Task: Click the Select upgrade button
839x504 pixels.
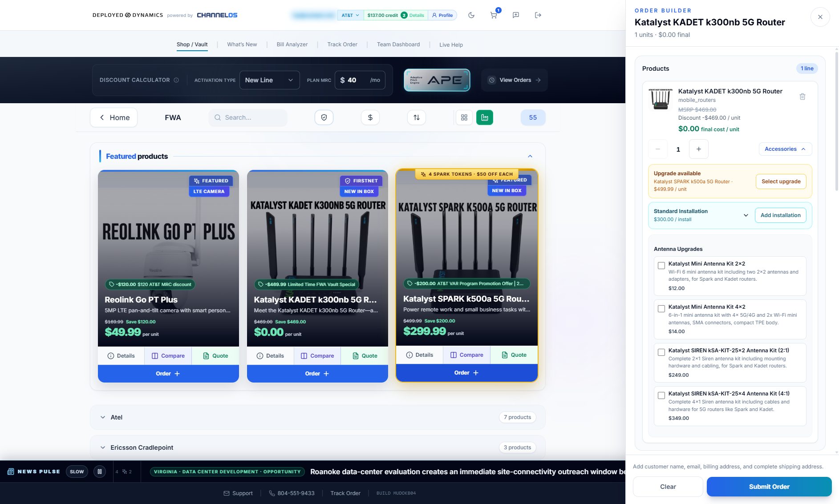Action: (x=781, y=181)
